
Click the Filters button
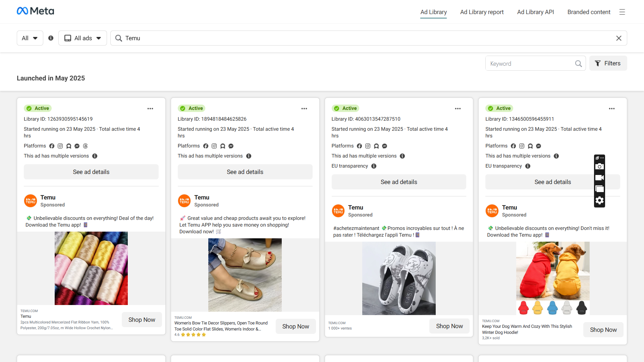coord(608,63)
